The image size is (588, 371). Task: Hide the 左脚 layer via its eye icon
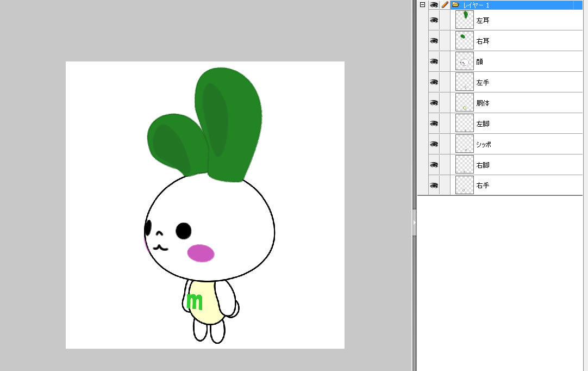click(x=434, y=123)
